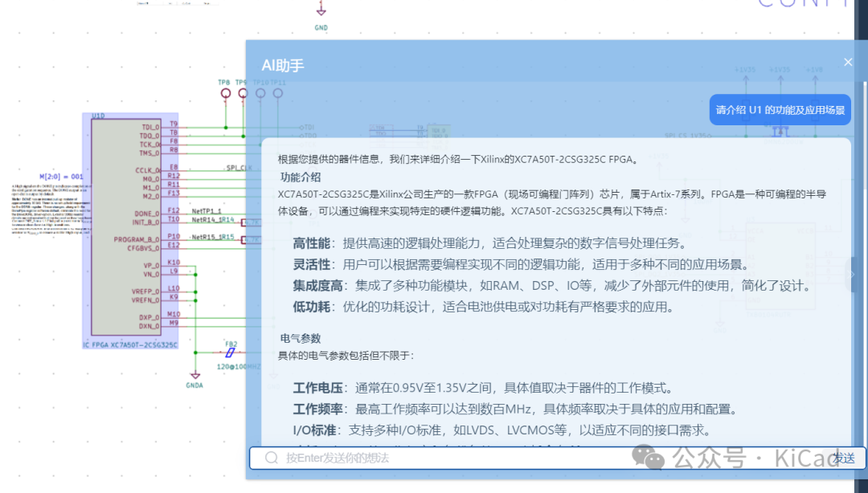868x493 pixels.
Task: Click the VREFP_0 pin name
Action: point(145,291)
